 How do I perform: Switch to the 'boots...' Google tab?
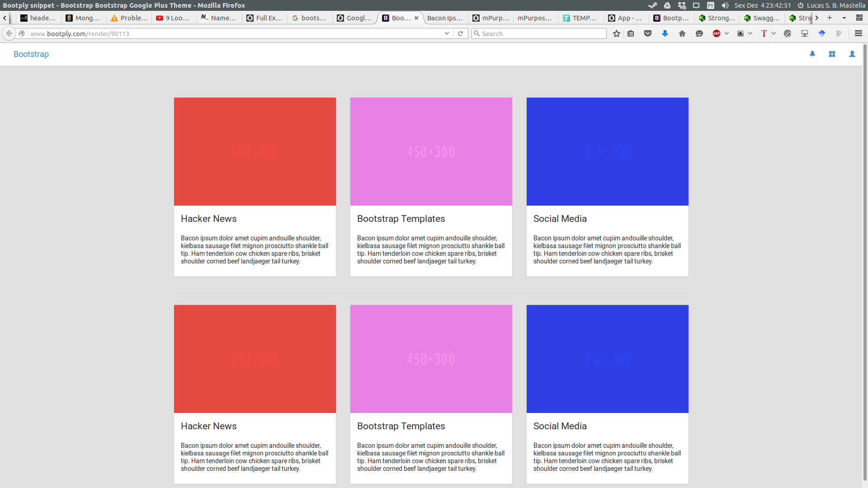pyautogui.click(x=310, y=18)
